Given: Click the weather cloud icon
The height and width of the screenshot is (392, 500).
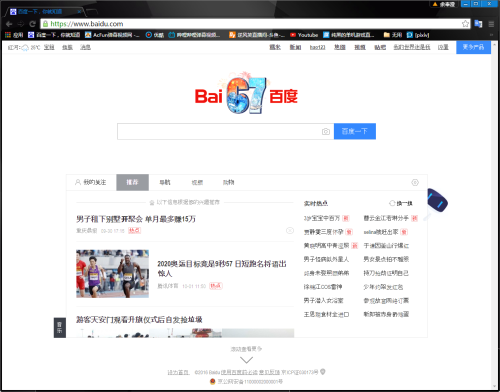Looking at the screenshot, I should 25,48.
